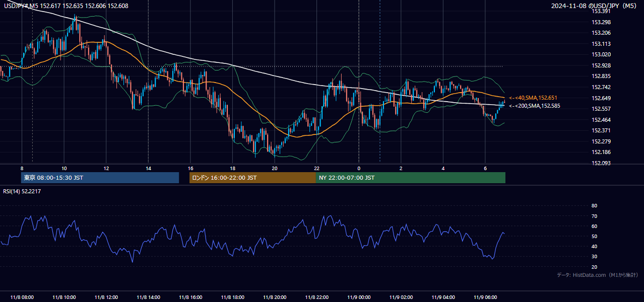Click the 11/8 08:00 date label
The image size is (644, 302).
(x=22, y=297)
